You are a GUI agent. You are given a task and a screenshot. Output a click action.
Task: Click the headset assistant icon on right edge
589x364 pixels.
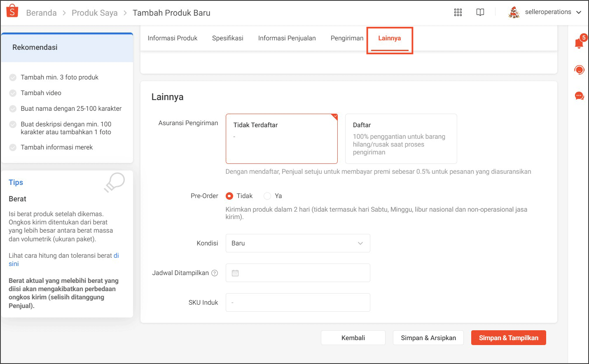tap(579, 70)
